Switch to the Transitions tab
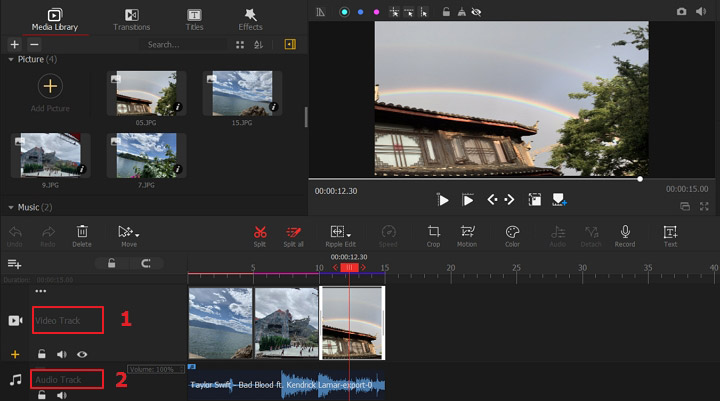 [x=132, y=19]
